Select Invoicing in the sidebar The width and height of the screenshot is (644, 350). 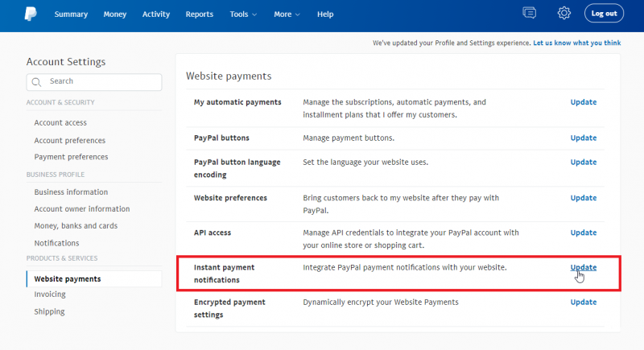(x=50, y=294)
